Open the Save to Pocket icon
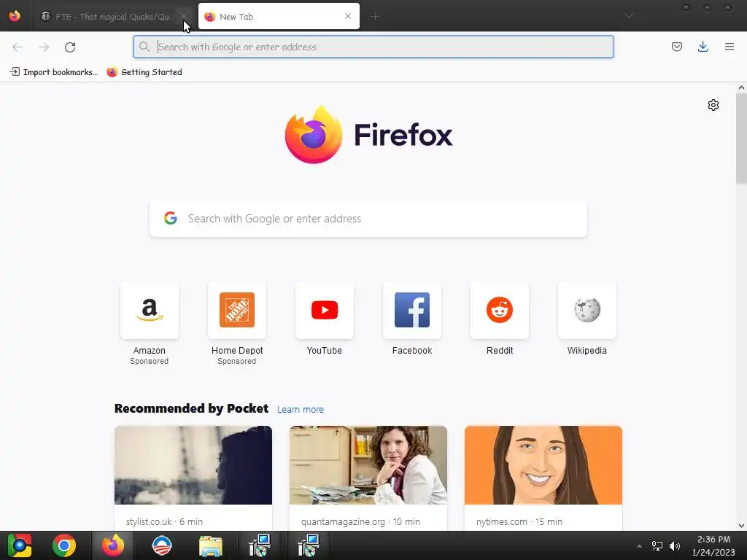The width and height of the screenshot is (747, 560). click(677, 47)
